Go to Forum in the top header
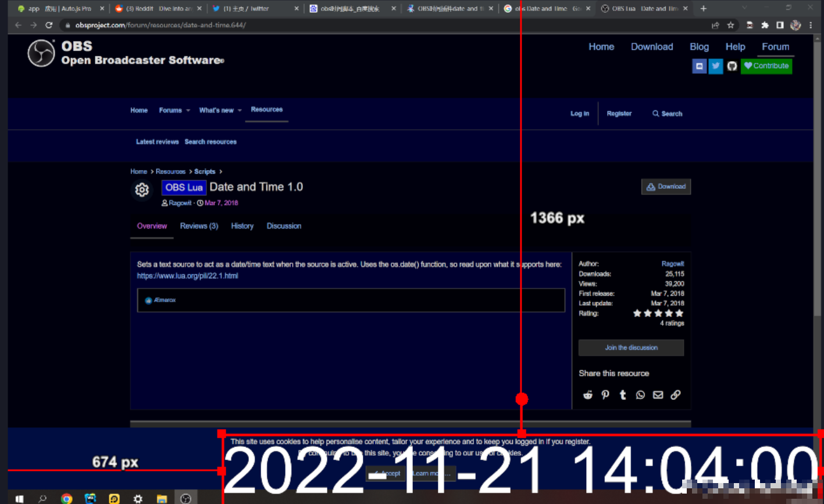This screenshot has width=824, height=504. tap(776, 47)
